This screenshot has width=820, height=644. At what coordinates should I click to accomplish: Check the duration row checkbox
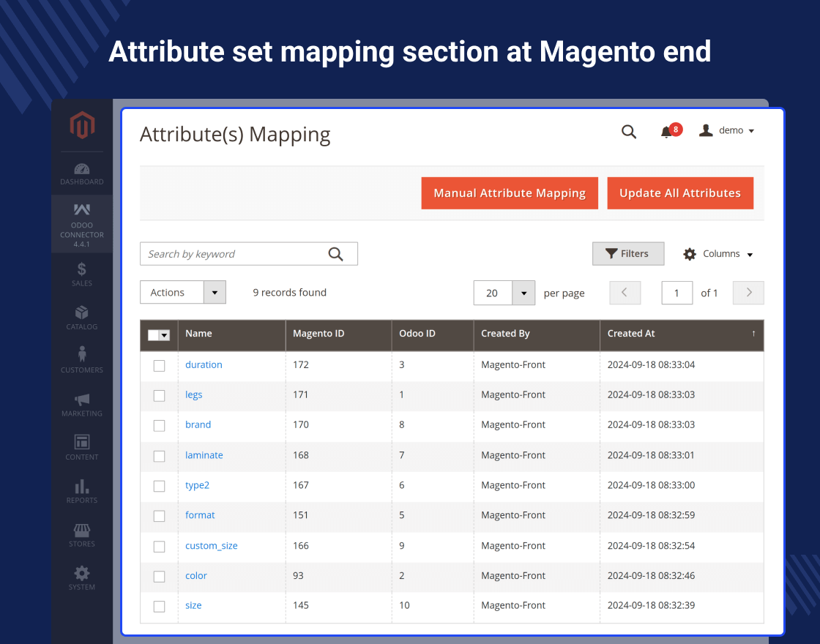pos(159,365)
